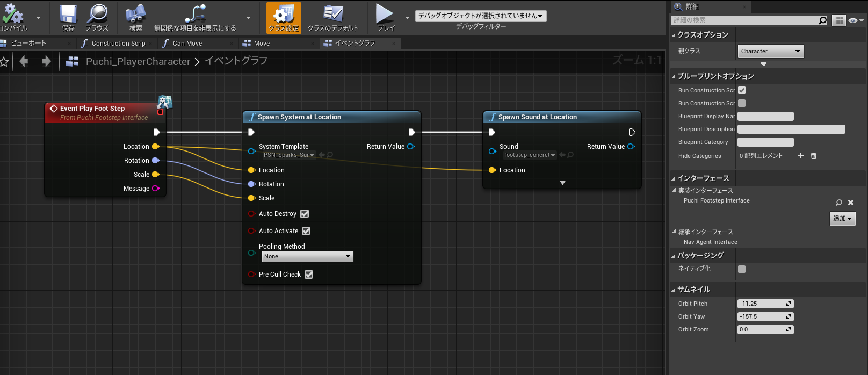The width and height of the screenshot is (868, 375).
Task: Click the イベントグラフ breadcrumb label
Action: point(236,61)
